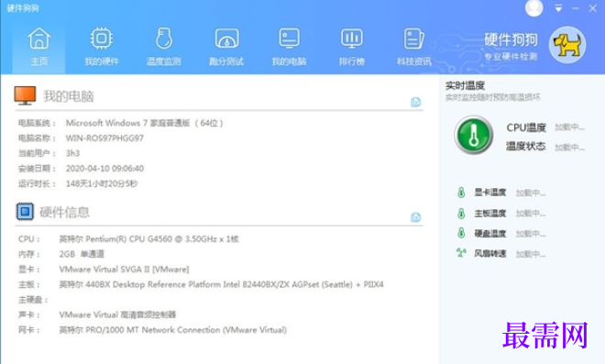Close the 硬件狗狗 window
Image resolution: width=605 pixels, height=364 pixels.
593,8
